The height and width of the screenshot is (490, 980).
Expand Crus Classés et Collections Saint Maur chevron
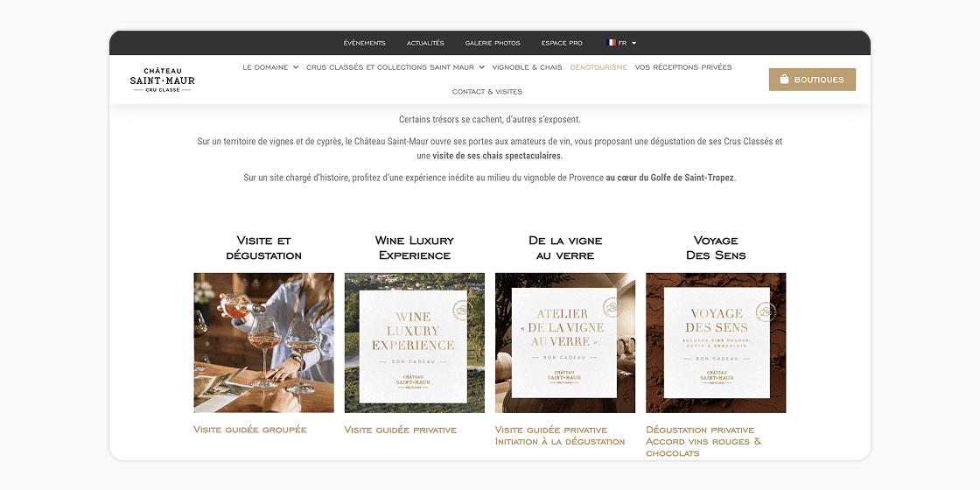click(481, 66)
